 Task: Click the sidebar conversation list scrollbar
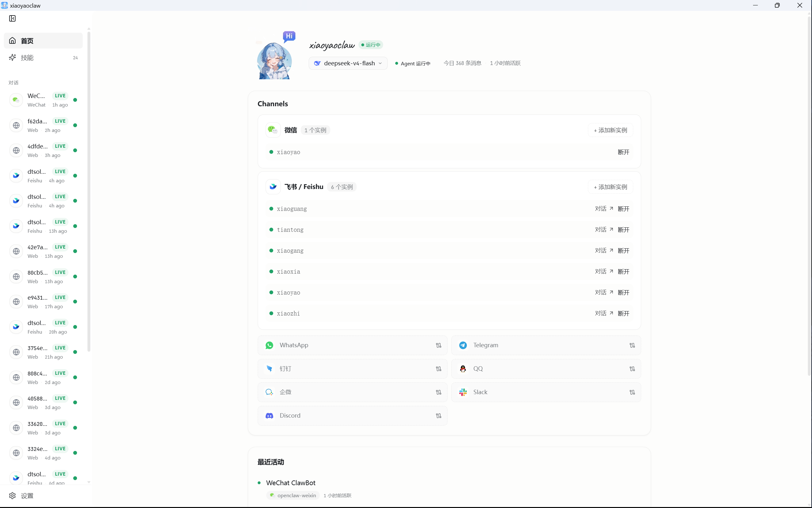click(89, 192)
